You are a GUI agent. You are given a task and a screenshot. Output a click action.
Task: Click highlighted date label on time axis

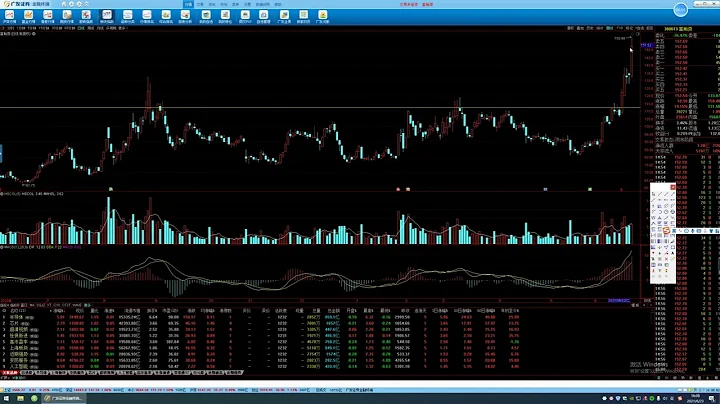619,301
